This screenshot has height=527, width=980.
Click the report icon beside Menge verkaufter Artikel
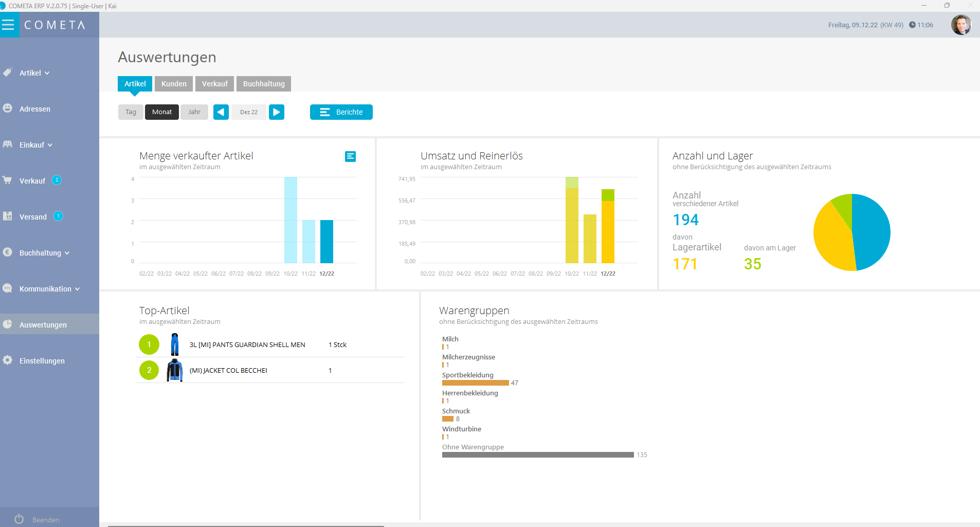[x=350, y=156]
